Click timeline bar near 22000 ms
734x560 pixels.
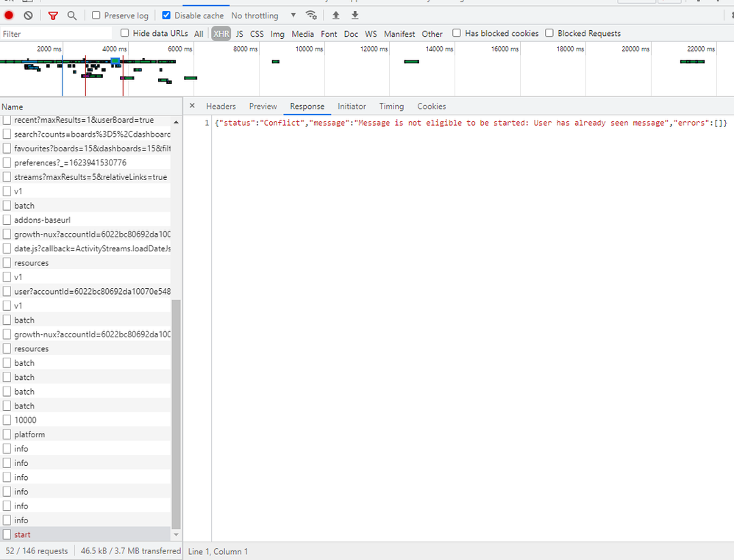pyautogui.click(x=692, y=62)
